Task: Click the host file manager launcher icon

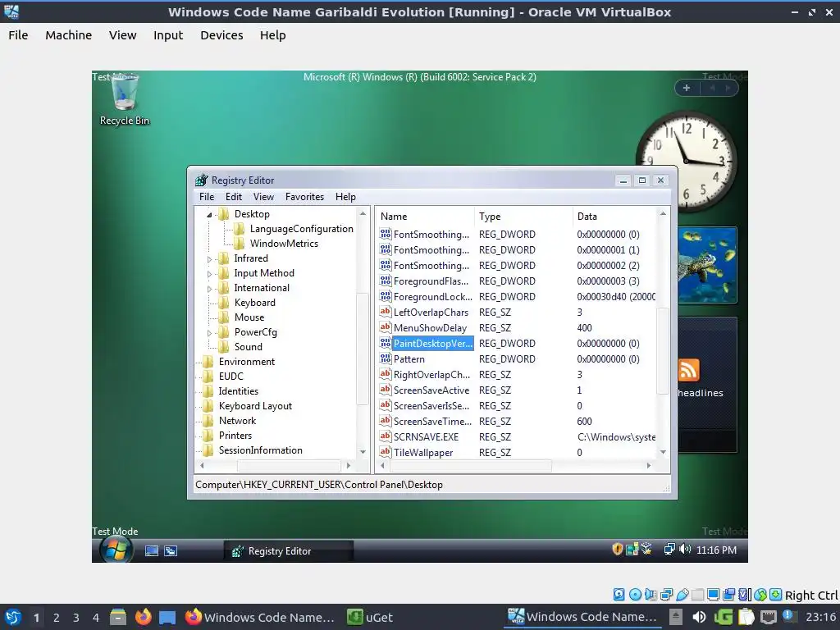Action: [118, 617]
